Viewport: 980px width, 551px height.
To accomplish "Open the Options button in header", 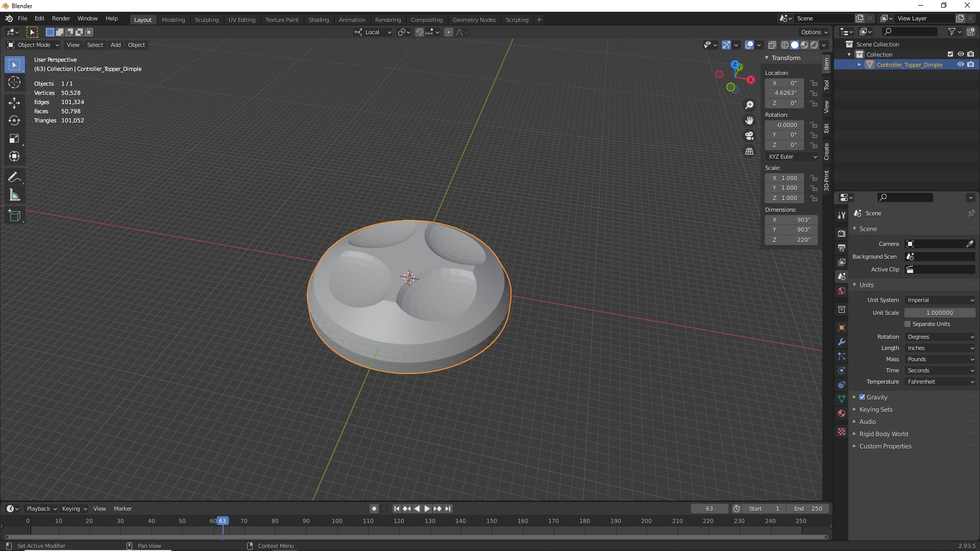I will (814, 32).
